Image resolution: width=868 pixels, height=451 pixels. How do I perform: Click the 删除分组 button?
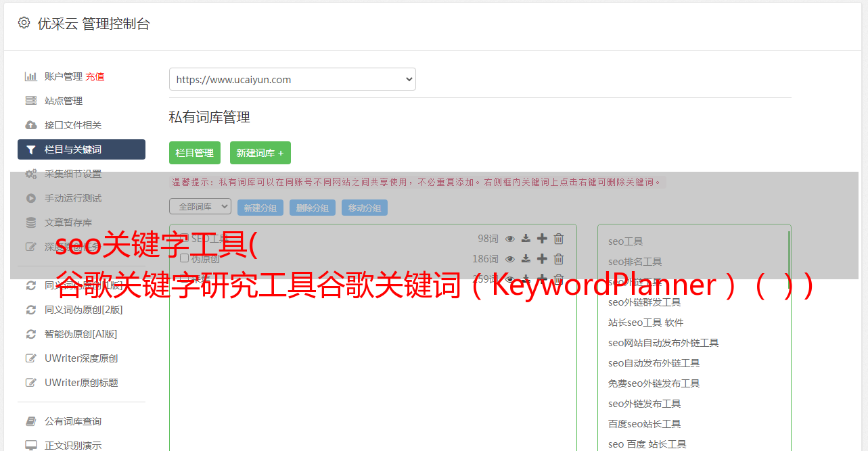pos(313,208)
